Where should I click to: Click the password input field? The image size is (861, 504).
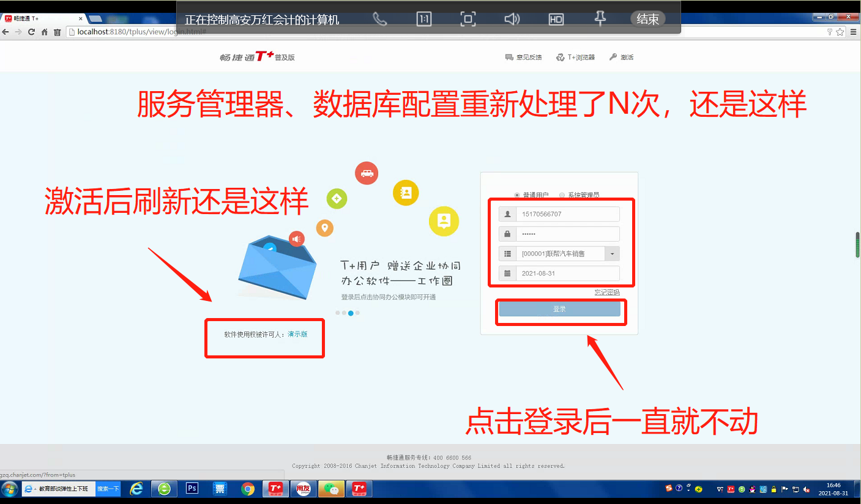point(568,234)
